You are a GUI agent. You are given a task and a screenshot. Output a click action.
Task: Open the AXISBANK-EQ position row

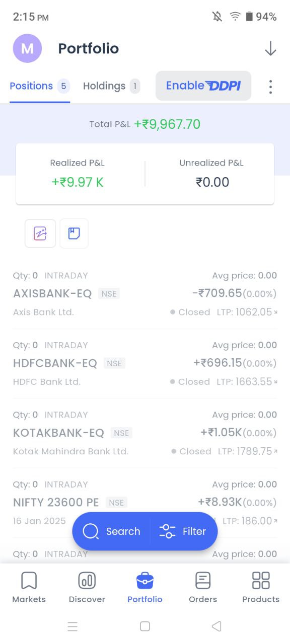(145, 294)
